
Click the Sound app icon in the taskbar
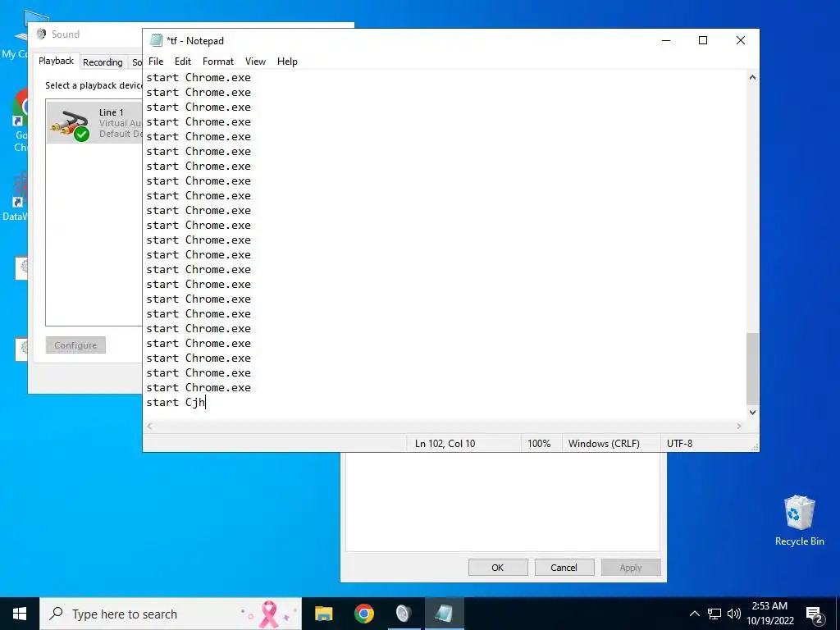[x=404, y=614]
